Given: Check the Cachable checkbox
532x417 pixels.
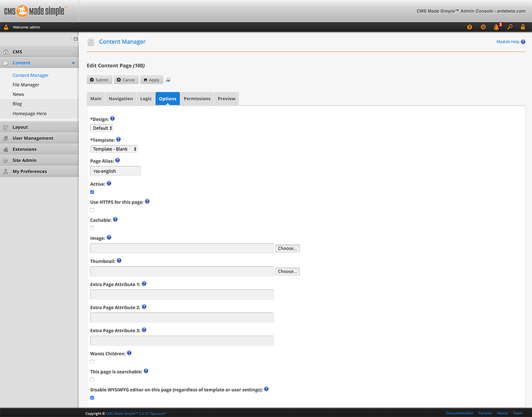Looking at the screenshot, I should pyautogui.click(x=92, y=228).
